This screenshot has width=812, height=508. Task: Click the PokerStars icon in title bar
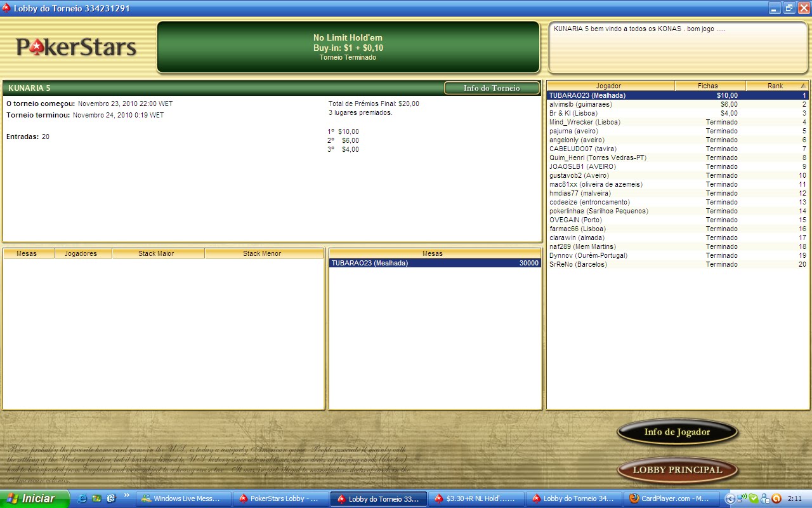(x=6, y=8)
